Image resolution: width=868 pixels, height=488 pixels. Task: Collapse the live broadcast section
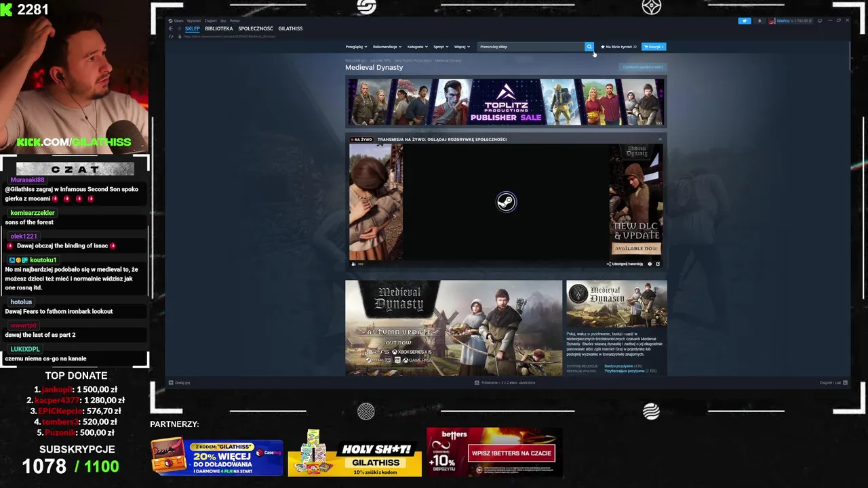point(660,140)
